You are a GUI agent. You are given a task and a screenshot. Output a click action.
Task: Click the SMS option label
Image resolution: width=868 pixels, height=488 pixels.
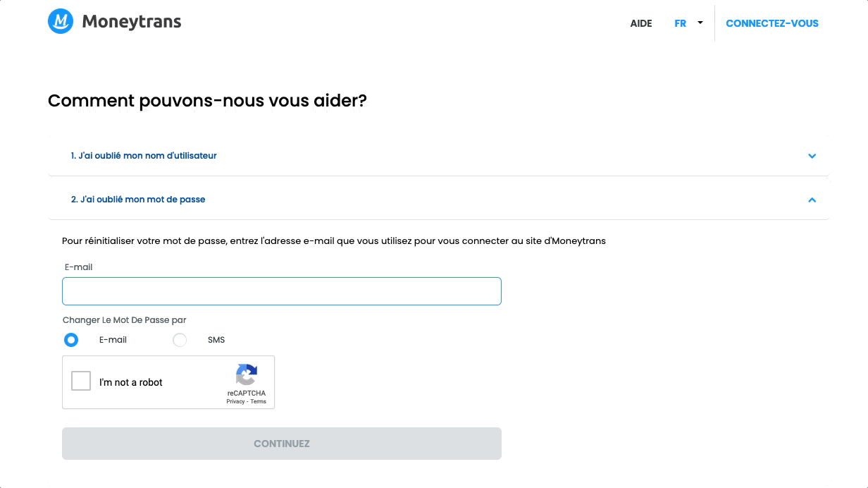click(x=216, y=340)
